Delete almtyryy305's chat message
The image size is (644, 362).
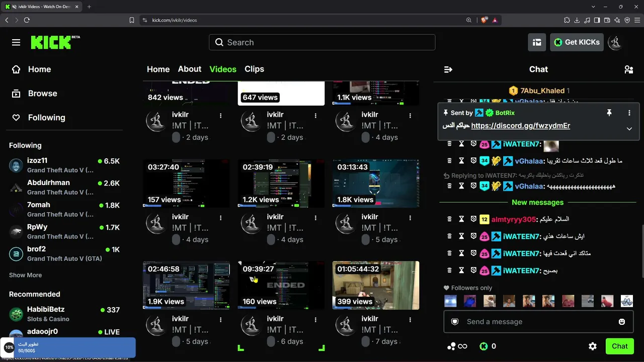click(x=449, y=219)
